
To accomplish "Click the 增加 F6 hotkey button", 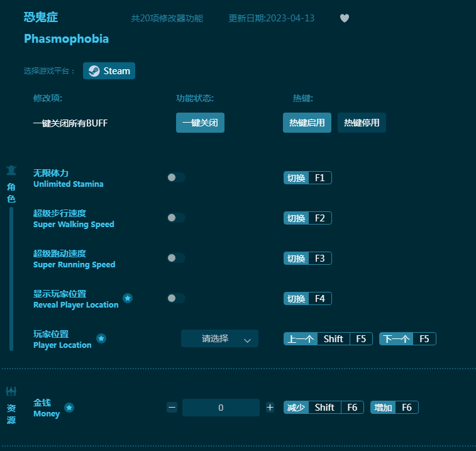I will (x=394, y=407).
